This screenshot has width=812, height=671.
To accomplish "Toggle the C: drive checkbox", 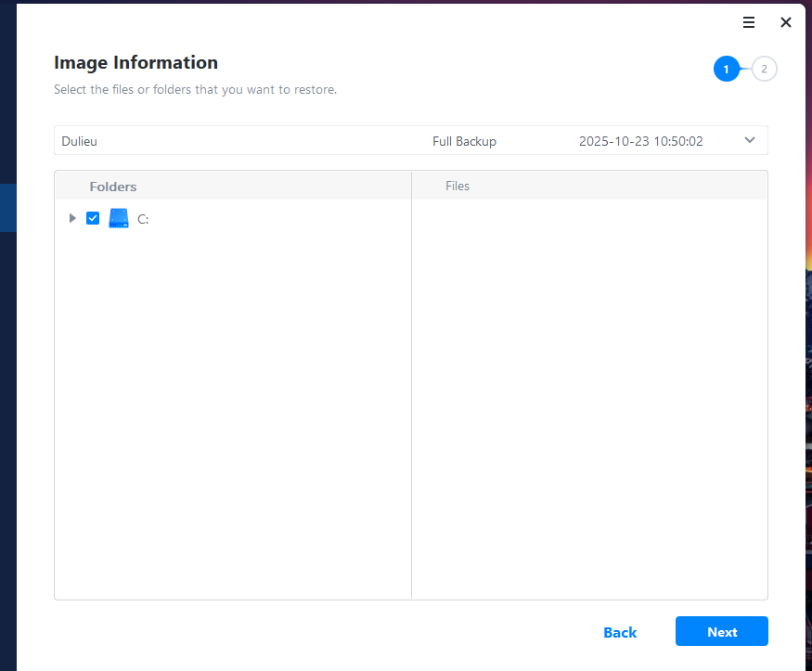I will [93, 219].
